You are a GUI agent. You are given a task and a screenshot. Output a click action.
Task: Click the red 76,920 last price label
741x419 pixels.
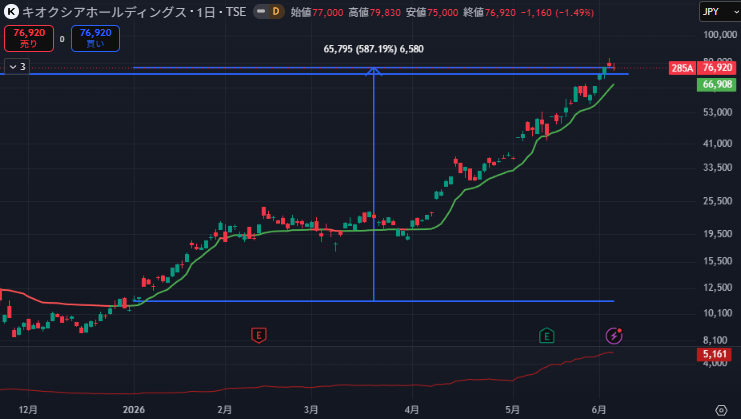click(717, 68)
